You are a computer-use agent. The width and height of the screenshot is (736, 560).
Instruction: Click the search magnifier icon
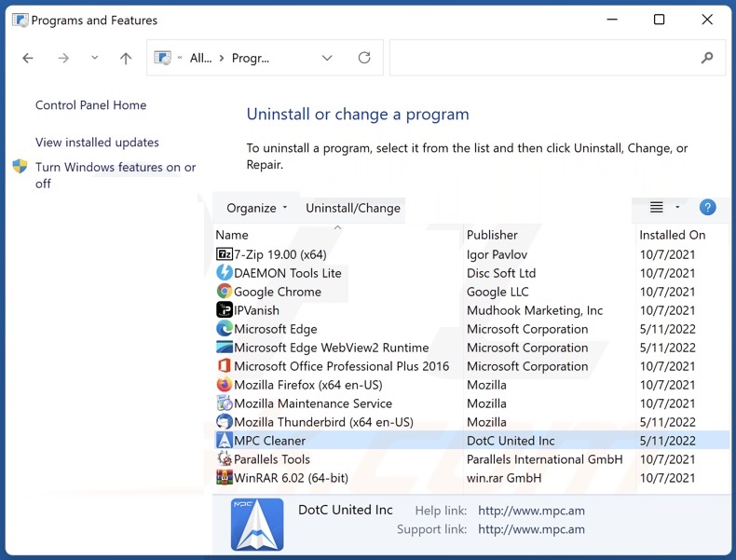(x=707, y=58)
